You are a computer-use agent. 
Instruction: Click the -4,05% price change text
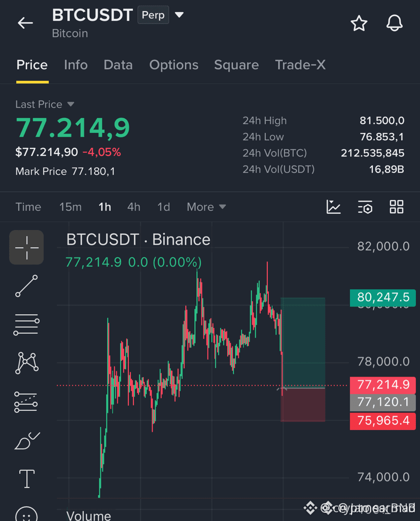click(101, 152)
